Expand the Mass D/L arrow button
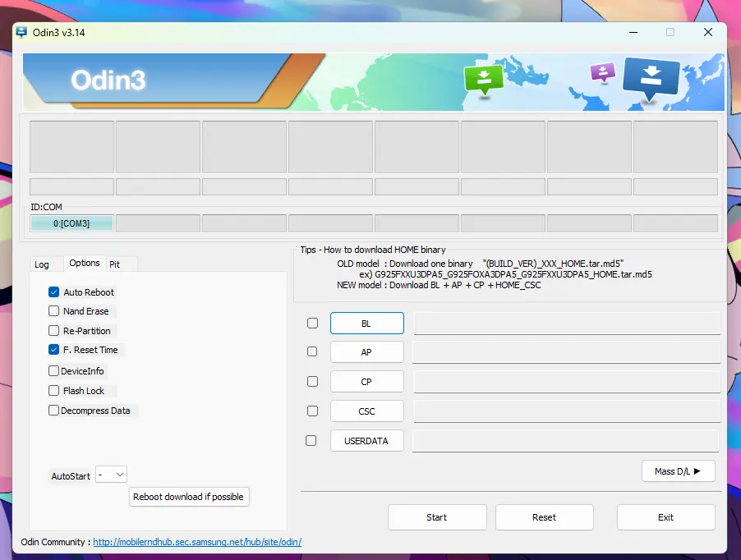The height and width of the screenshot is (560, 741). (678, 471)
